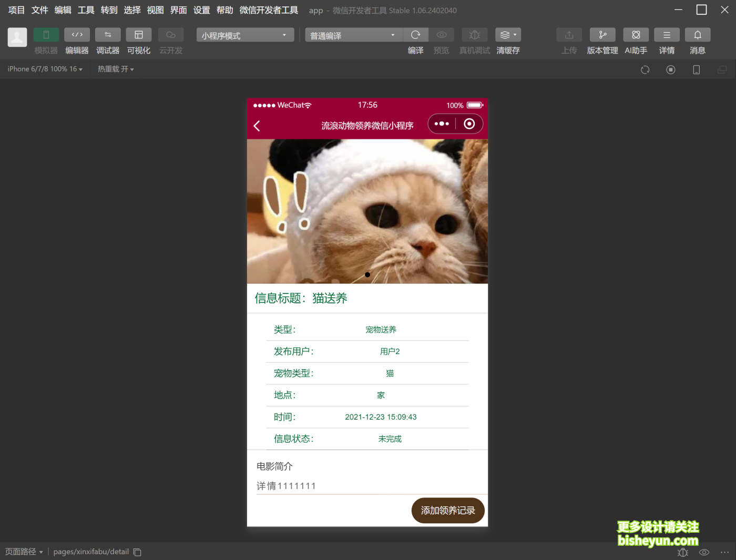Open the 微信开发者工具 menu

[269, 9]
